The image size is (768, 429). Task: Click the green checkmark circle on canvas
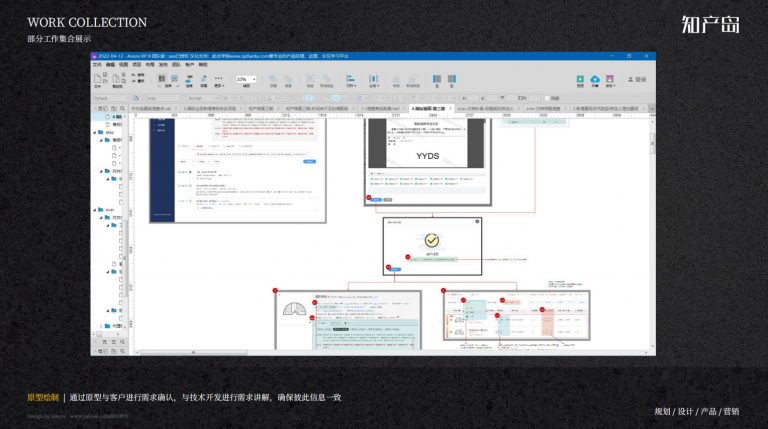[432, 240]
